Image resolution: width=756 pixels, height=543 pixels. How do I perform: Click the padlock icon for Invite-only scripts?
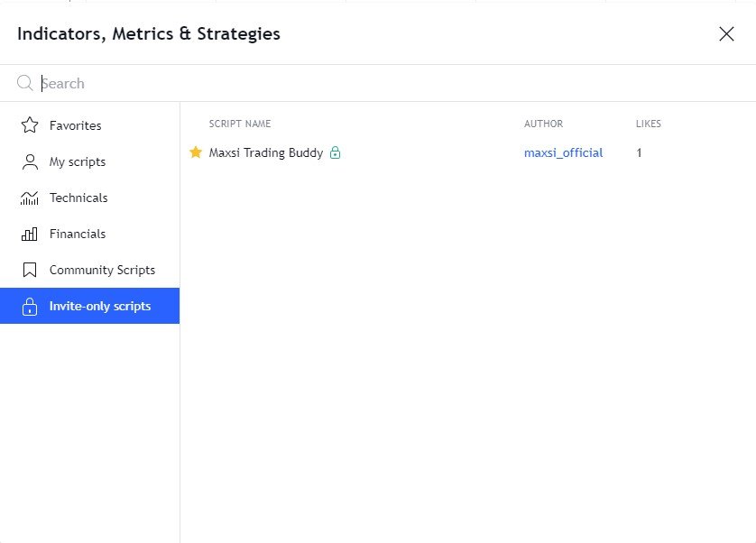pyautogui.click(x=29, y=306)
